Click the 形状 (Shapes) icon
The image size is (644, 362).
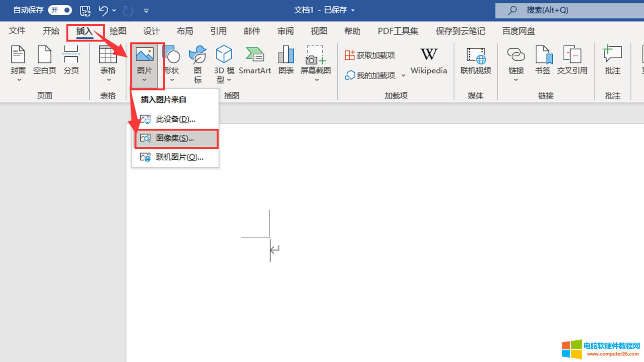pyautogui.click(x=171, y=55)
